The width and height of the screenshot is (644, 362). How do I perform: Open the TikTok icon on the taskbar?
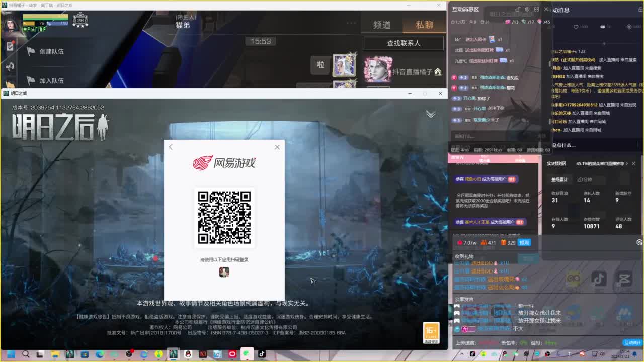click(262, 354)
